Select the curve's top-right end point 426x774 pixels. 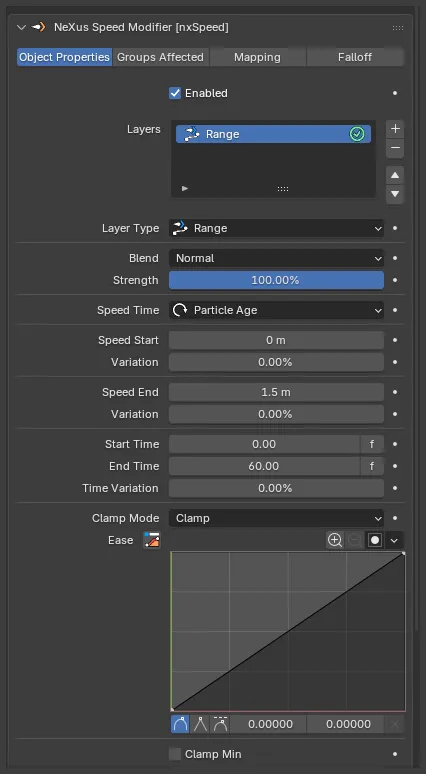coord(404,553)
